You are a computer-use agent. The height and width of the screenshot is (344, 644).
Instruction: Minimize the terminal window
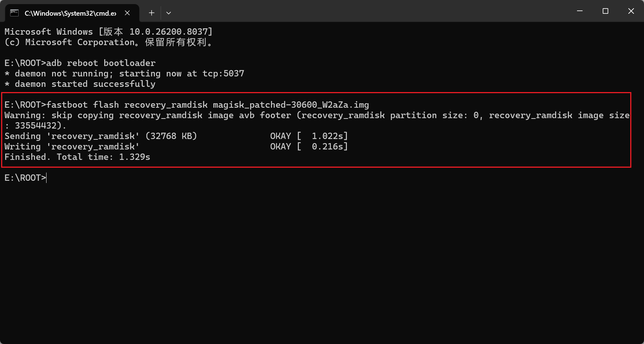tap(580, 11)
